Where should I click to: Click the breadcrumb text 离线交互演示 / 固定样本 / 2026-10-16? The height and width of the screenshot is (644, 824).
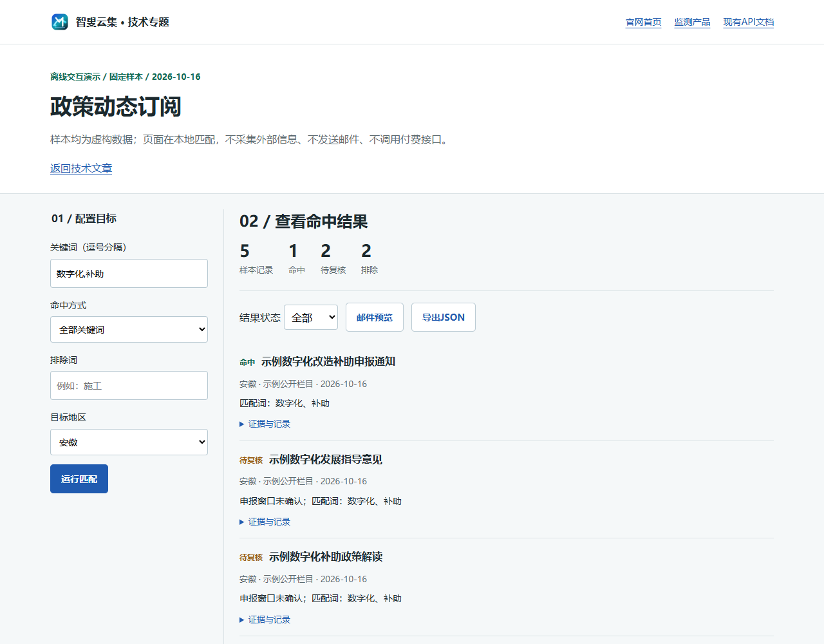(x=126, y=77)
